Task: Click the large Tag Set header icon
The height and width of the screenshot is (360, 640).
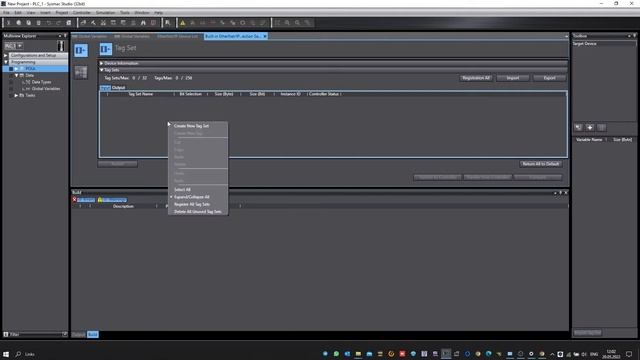Action: coord(106,49)
